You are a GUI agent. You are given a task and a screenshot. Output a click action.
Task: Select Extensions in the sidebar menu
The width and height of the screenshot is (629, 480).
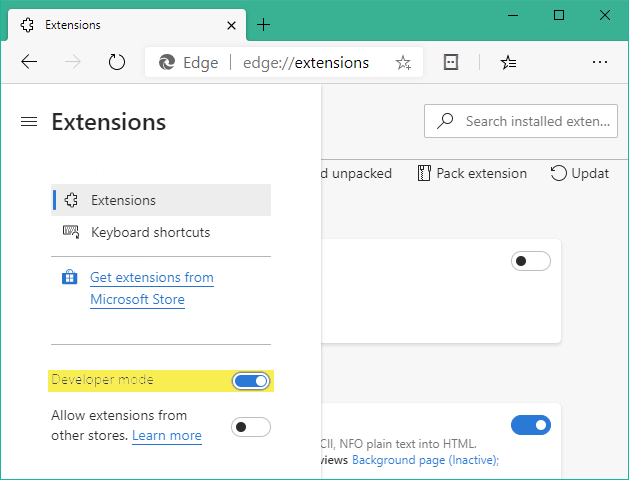(161, 200)
